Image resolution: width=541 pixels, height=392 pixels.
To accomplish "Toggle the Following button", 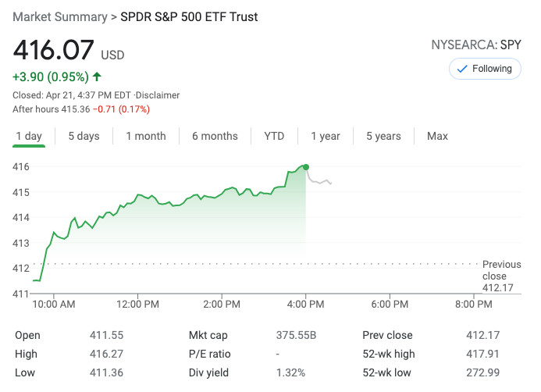I will coord(484,69).
